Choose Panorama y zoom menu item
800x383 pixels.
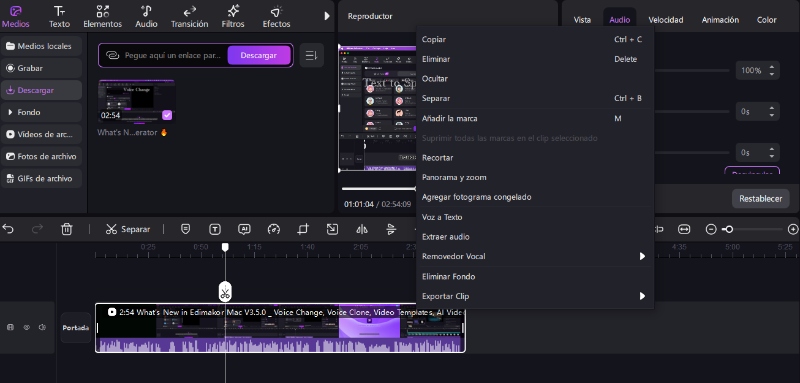point(535,177)
